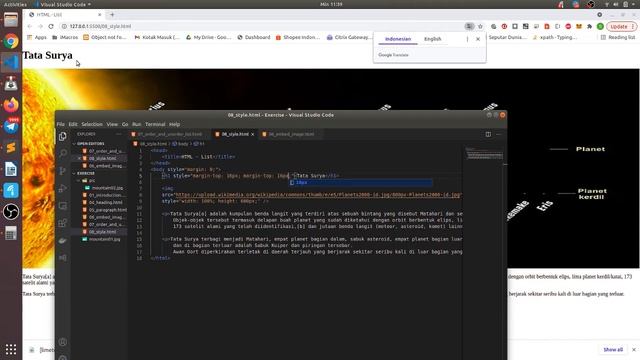Open the Edit menu in VS Code
The height and width of the screenshot is (360, 640).
click(73, 124)
